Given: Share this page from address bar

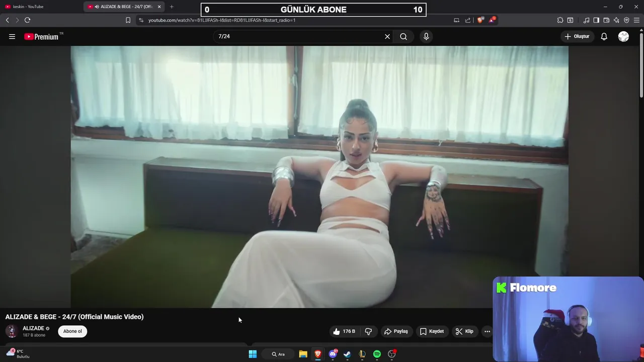Looking at the screenshot, I should [468, 20].
